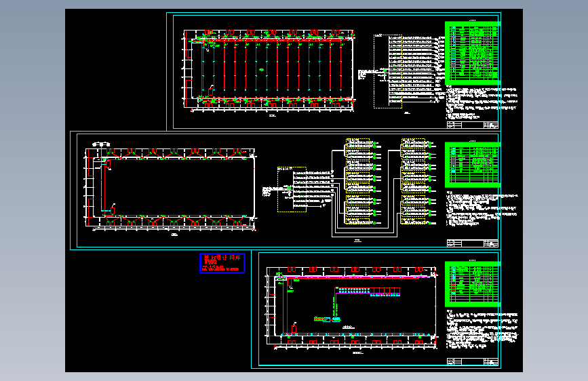
Task: Select the title block of the middle sheet
Action: (473, 243)
